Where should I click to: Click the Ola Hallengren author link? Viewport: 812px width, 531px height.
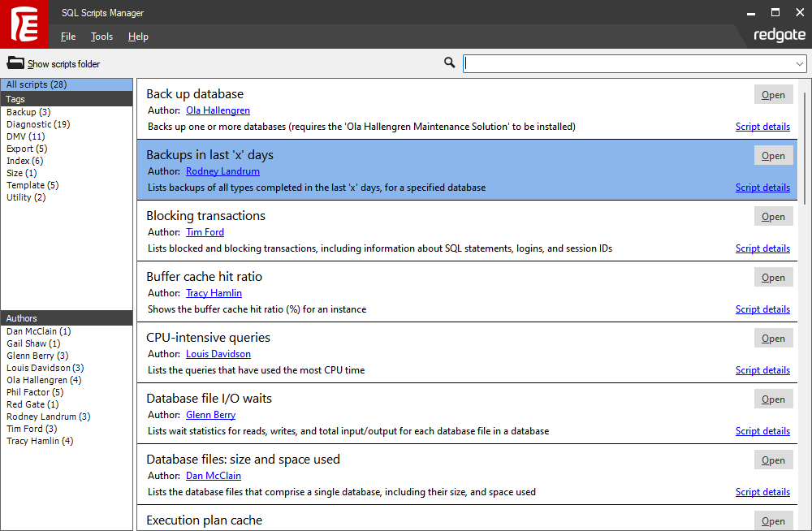(x=218, y=110)
